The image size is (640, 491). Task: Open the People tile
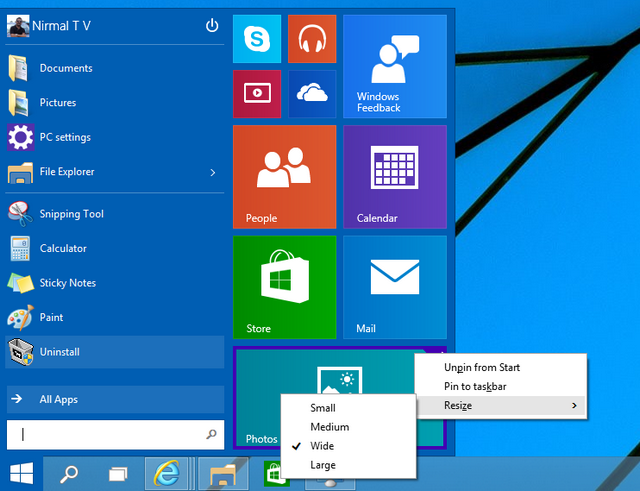click(284, 177)
